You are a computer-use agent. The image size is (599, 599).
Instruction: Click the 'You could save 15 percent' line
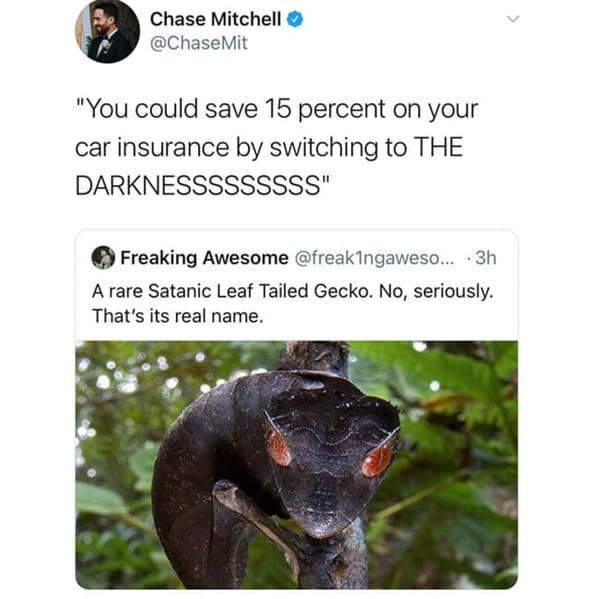point(277,109)
